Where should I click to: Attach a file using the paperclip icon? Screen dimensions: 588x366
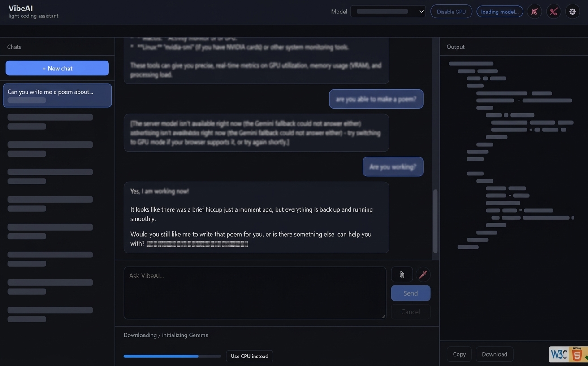pyautogui.click(x=402, y=274)
